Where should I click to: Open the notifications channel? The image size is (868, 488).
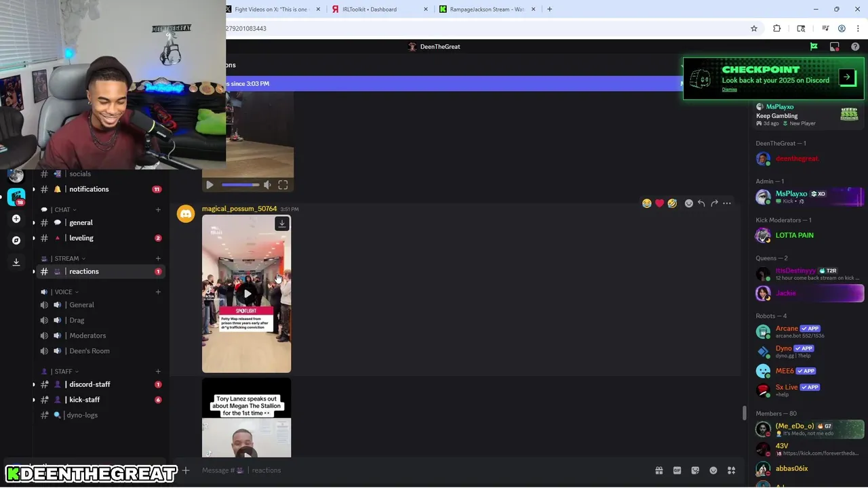coord(101,189)
